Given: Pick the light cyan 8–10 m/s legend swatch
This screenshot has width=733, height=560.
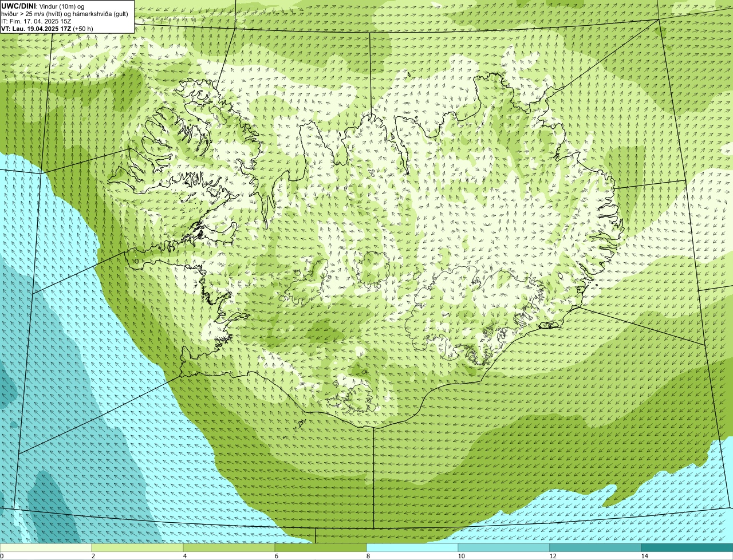Looking at the screenshot, I should pos(412,547).
